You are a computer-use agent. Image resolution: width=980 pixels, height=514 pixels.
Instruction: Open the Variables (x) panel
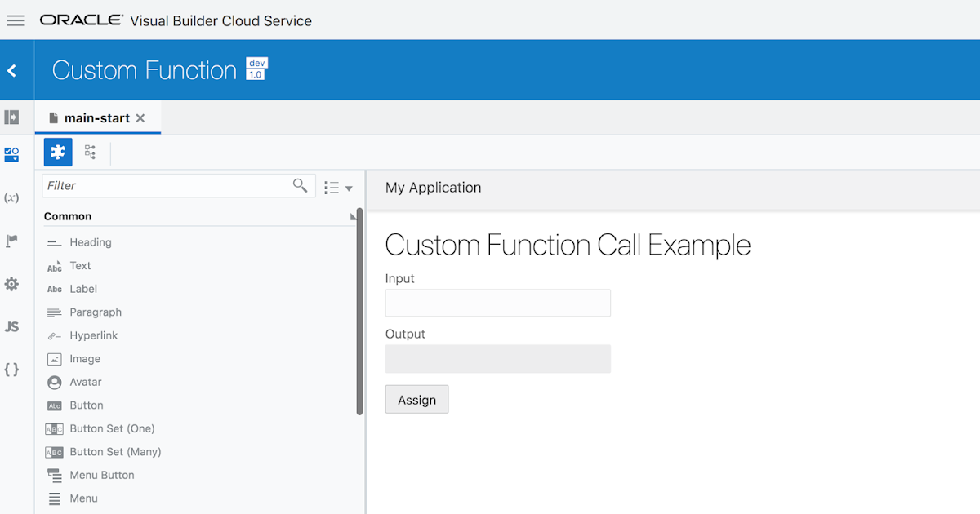[13, 197]
